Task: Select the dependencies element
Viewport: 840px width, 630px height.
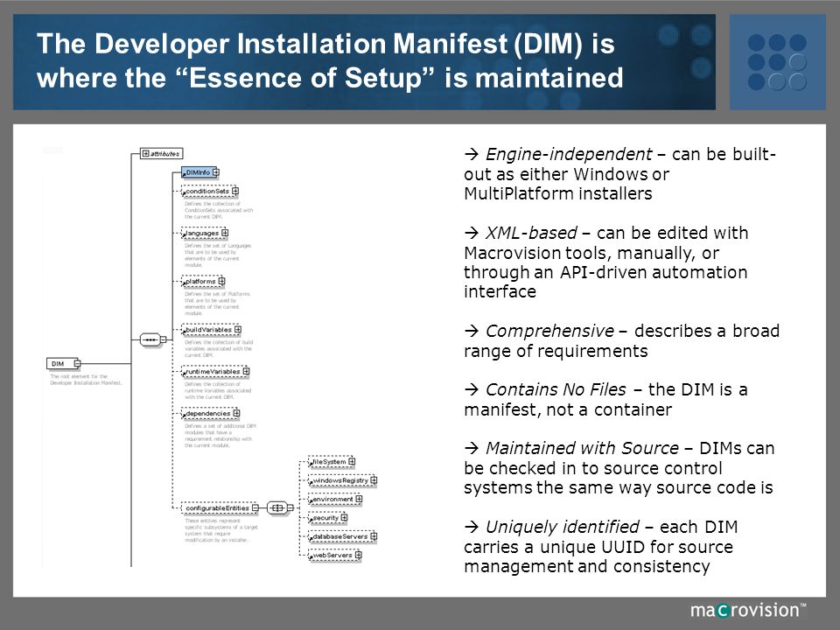Action: point(208,414)
